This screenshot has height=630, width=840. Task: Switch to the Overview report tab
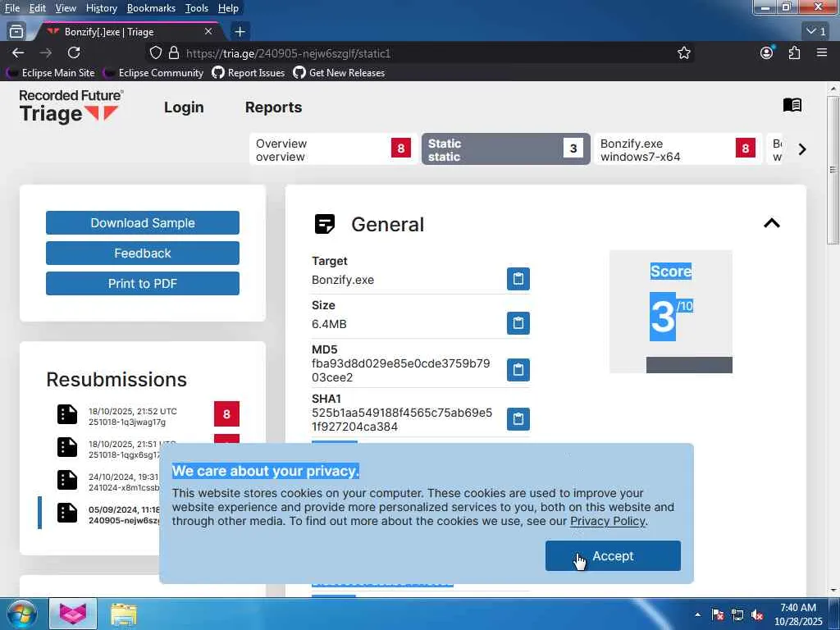333,149
